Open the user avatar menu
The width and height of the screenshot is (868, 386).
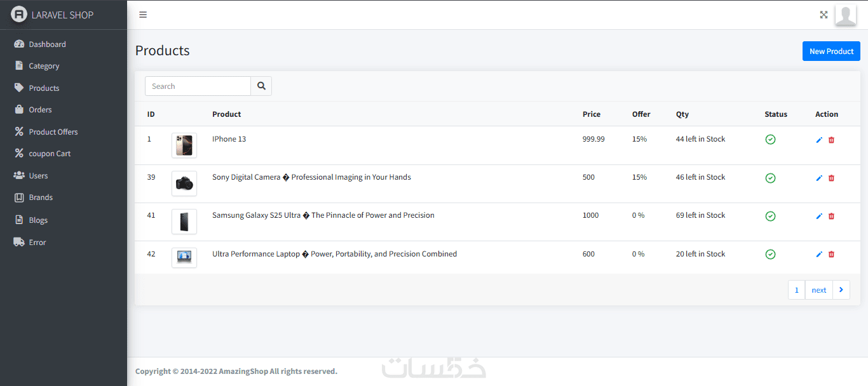pos(845,15)
